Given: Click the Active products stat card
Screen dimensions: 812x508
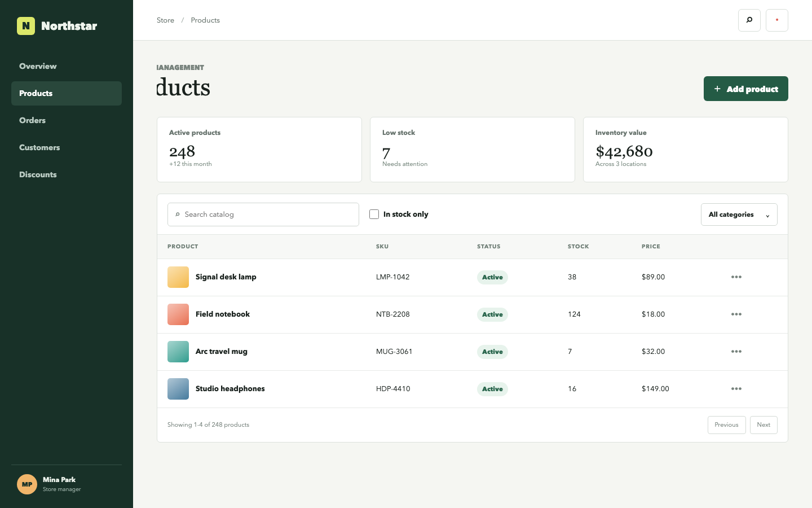Looking at the screenshot, I should 259,150.
